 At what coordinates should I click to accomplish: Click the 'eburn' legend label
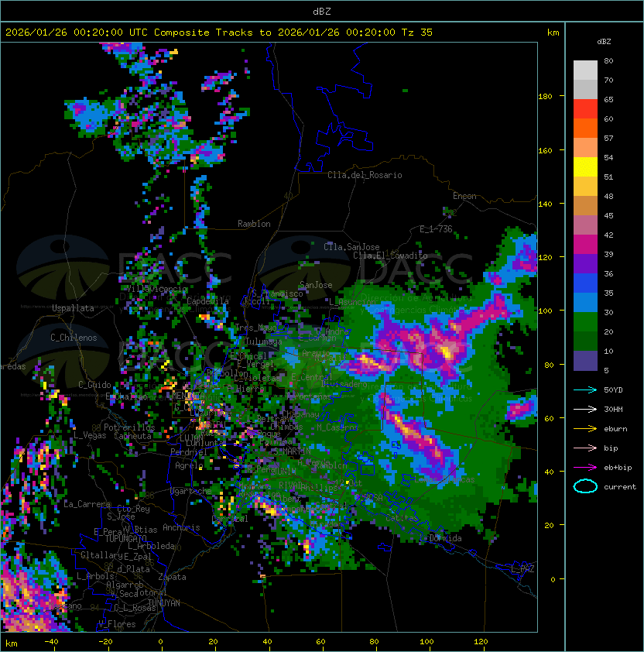pyautogui.click(x=615, y=429)
